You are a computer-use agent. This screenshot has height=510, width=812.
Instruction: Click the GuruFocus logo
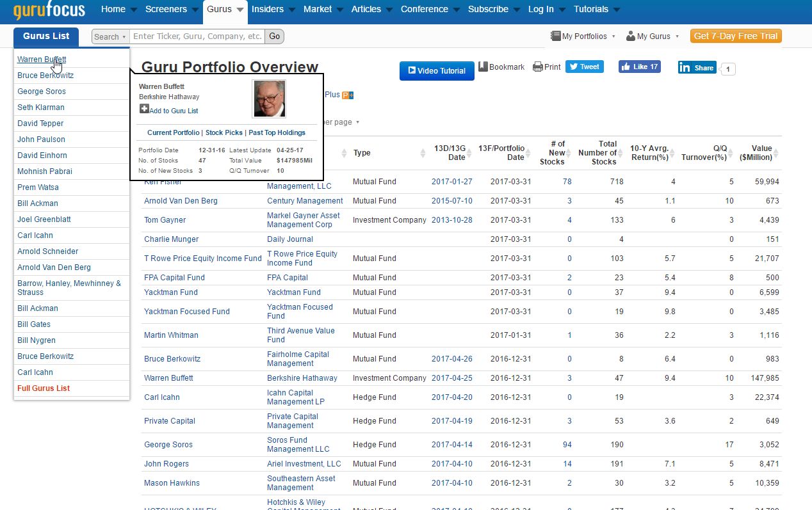49,11
